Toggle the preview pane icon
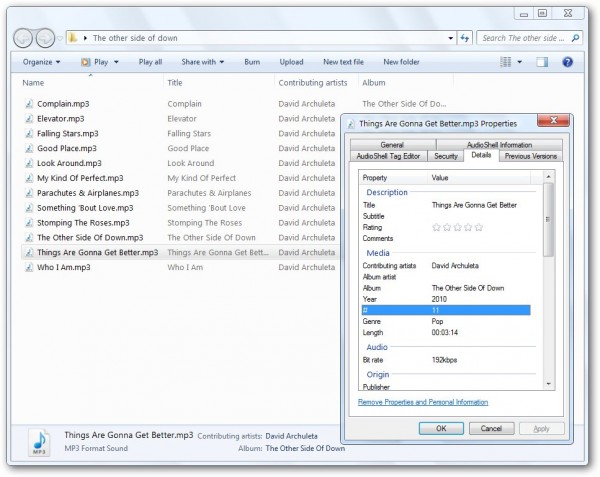The image size is (600, 477). pyautogui.click(x=542, y=62)
